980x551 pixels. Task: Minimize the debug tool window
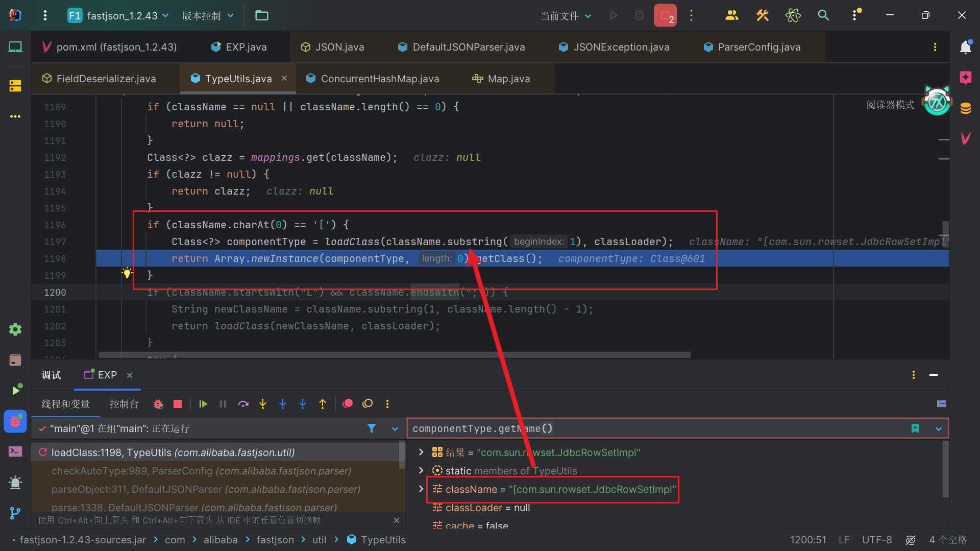coord(934,375)
